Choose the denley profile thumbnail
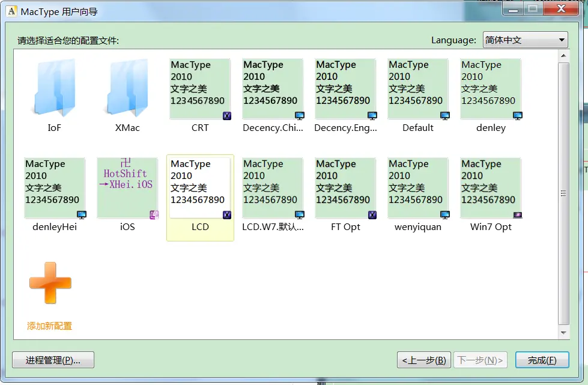 click(491, 89)
